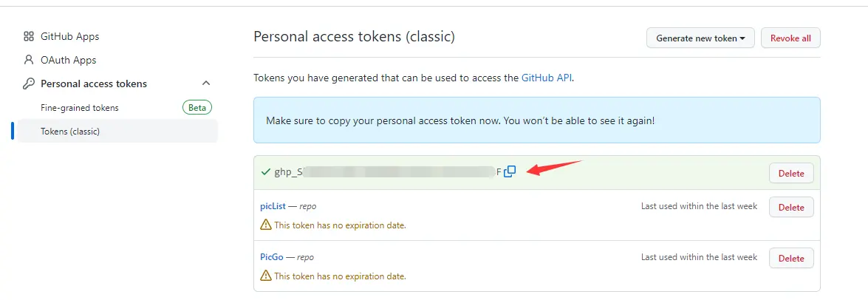Delete the newly generated ghp token
The width and height of the screenshot is (868, 300).
(791, 173)
